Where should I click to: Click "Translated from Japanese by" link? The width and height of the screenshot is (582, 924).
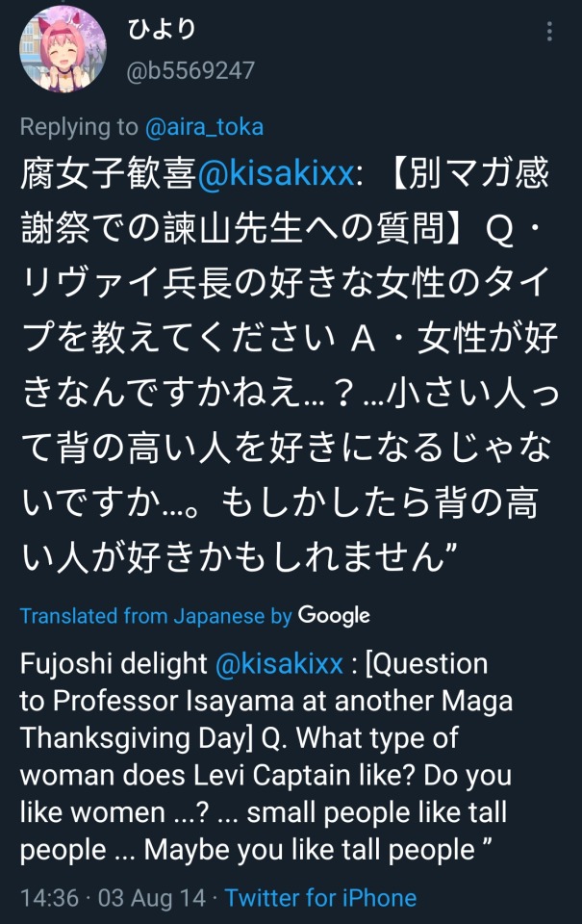tap(156, 616)
